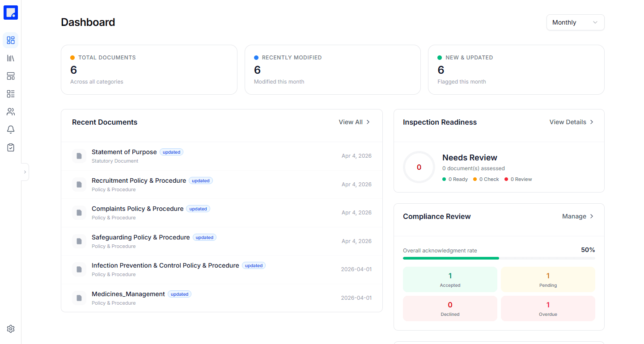The width and height of the screenshot is (644, 344).
Task: Open the Dashboard grid icon in sidebar
Action: click(x=11, y=40)
